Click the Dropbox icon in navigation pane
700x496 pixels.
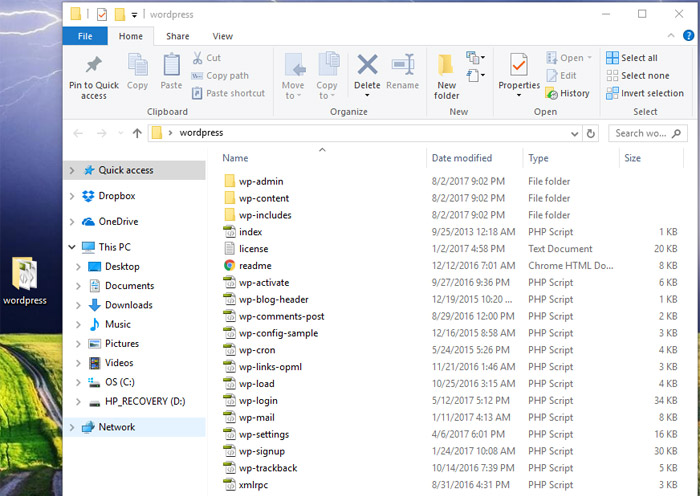click(x=88, y=196)
